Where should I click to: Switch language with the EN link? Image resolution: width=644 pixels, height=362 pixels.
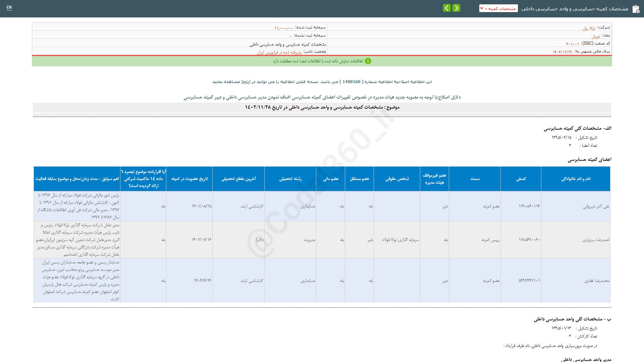[x=9, y=7]
